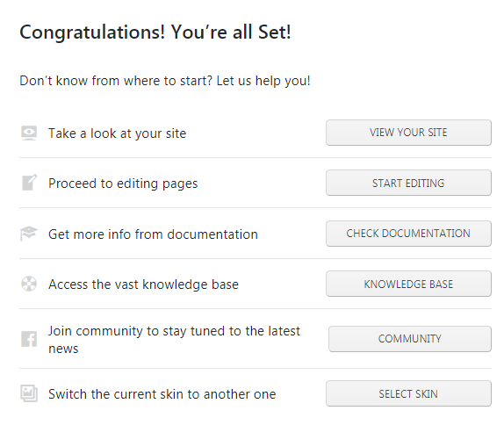Screen dimensions: 504x425
Task: Click the pencil edit icon beside Proceed to editing
Action: (29, 183)
